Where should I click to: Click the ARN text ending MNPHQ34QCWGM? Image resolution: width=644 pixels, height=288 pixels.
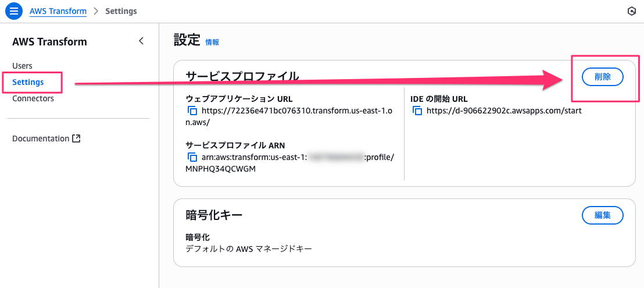click(x=290, y=163)
